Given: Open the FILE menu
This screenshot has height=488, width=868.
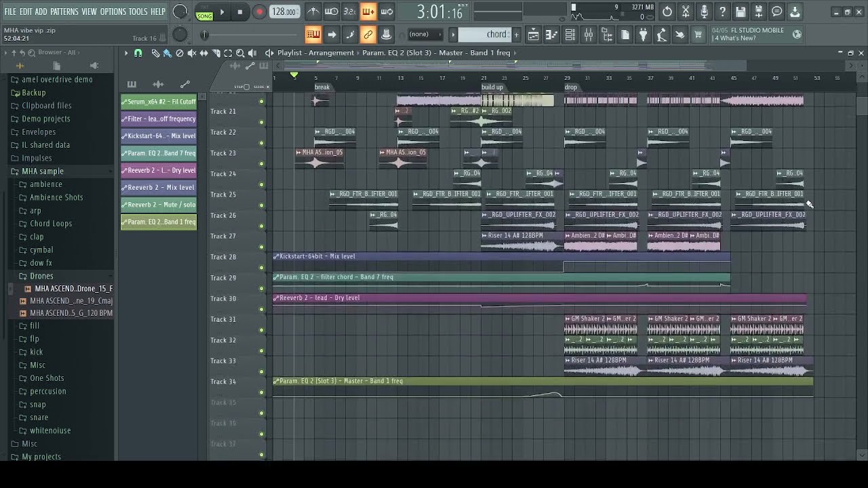Looking at the screenshot, I should [10, 12].
